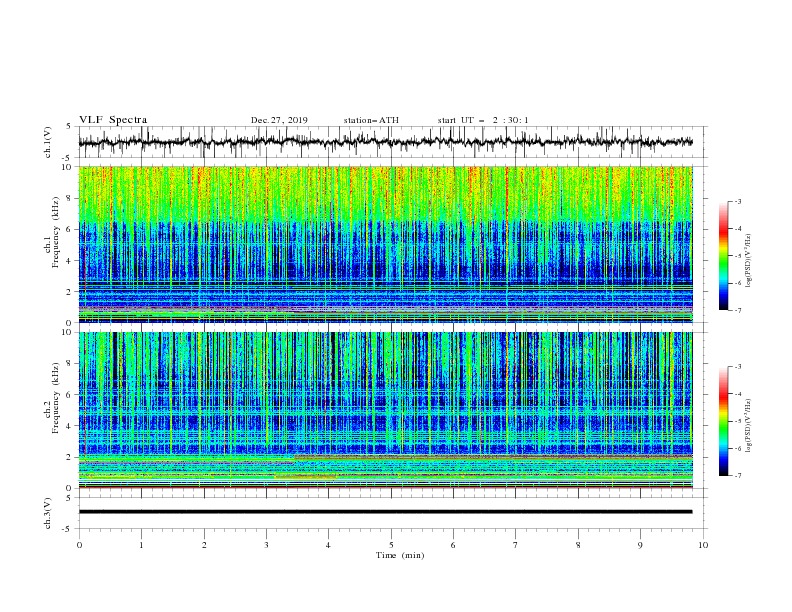Screen dimensions: 792x612
Task: Click time axis tick label '1'
Action: 141,545
